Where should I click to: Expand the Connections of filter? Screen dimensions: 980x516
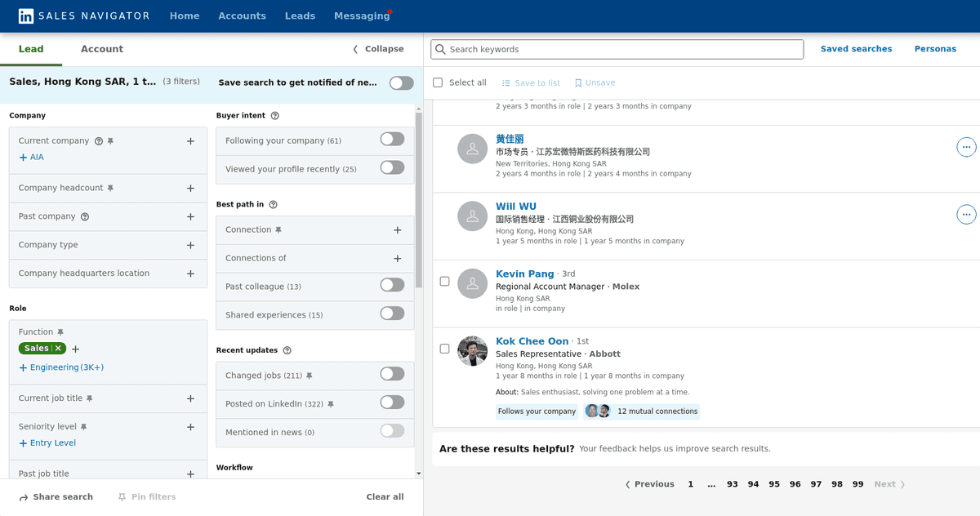click(398, 259)
